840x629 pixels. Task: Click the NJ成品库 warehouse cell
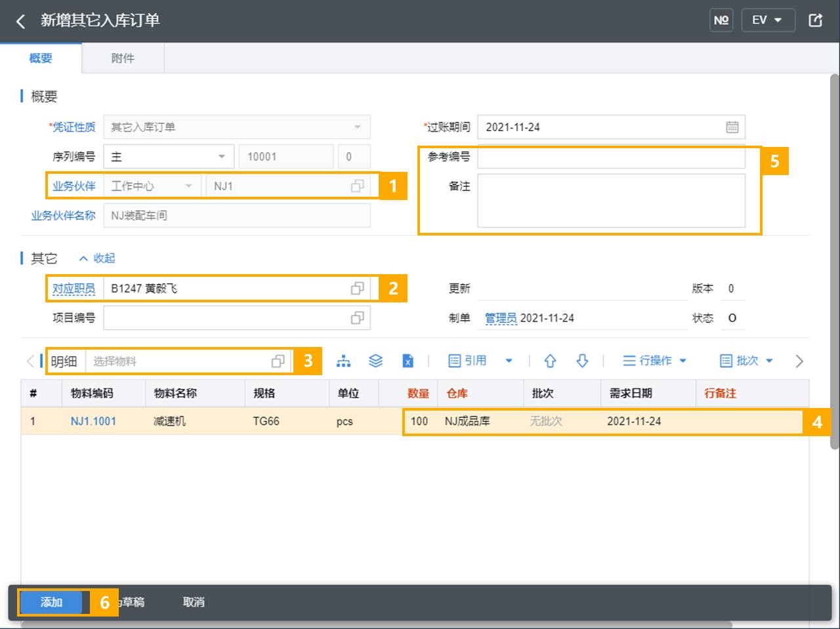click(467, 421)
